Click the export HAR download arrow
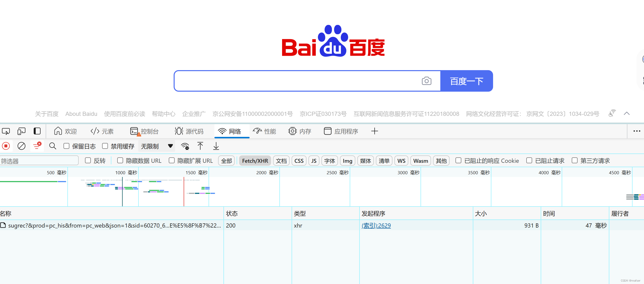Image resolution: width=644 pixels, height=284 pixels. click(x=216, y=146)
